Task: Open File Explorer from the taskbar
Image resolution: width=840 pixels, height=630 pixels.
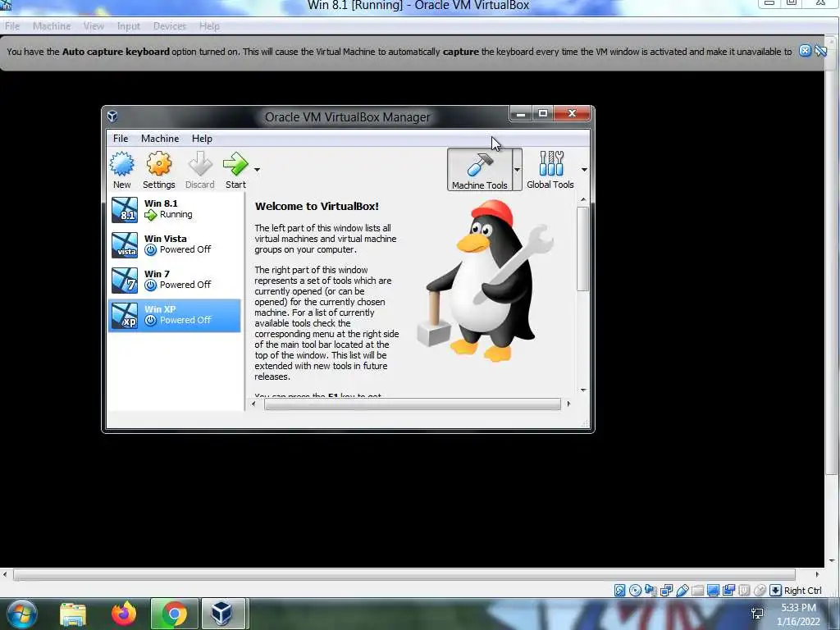Action: click(73, 614)
